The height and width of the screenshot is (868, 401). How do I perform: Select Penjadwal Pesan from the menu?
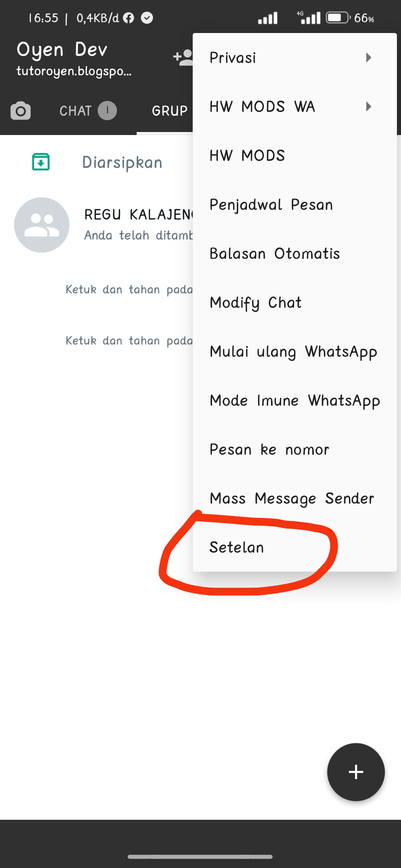pyautogui.click(x=271, y=205)
